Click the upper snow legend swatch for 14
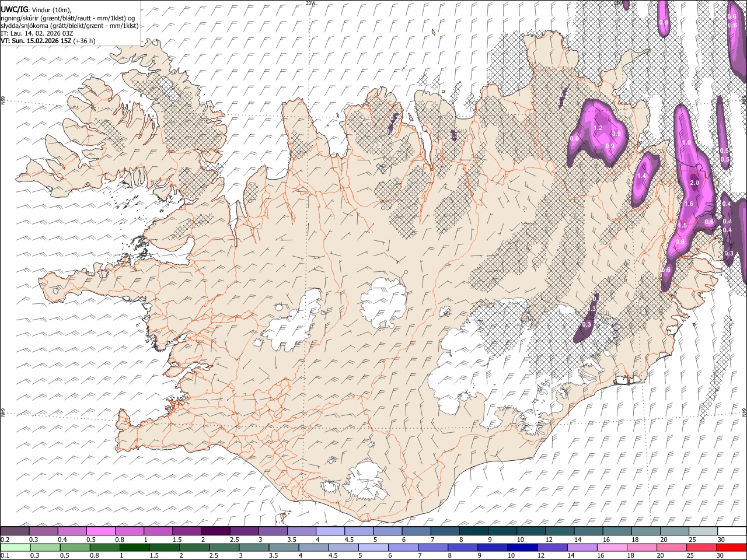This screenshot has height=560, width=747. click(588, 531)
